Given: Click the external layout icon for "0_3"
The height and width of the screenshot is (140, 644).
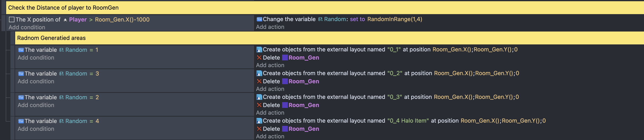Looking at the screenshot, I should (x=259, y=97).
